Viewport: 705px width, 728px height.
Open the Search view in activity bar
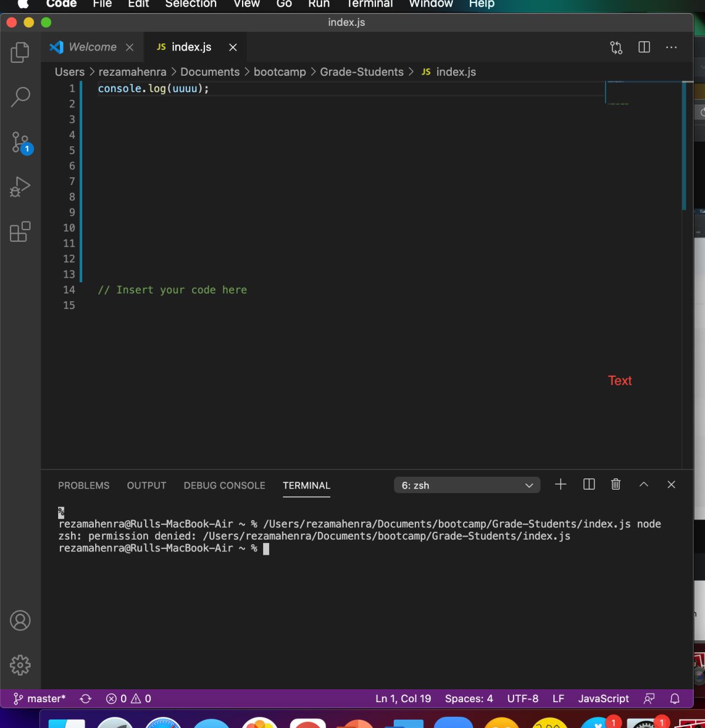pos(20,97)
